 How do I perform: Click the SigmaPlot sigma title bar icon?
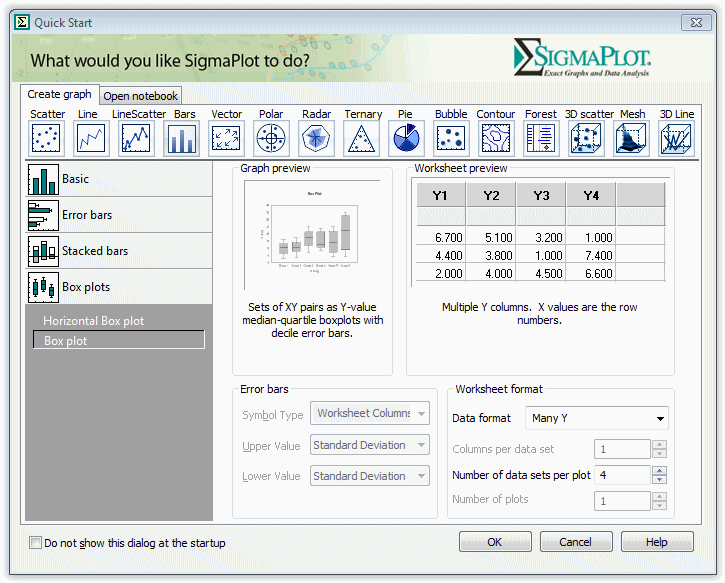pyautogui.click(x=22, y=22)
